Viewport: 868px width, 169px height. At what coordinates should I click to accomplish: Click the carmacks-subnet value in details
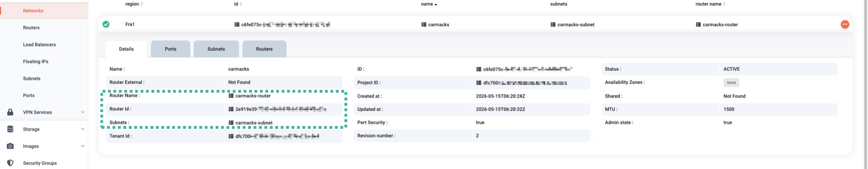tap(254, 122)
